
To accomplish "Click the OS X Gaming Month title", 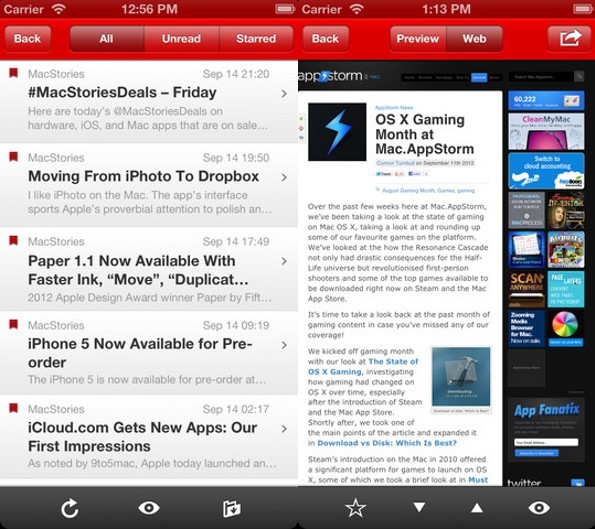I will click(x=424, y=134).
